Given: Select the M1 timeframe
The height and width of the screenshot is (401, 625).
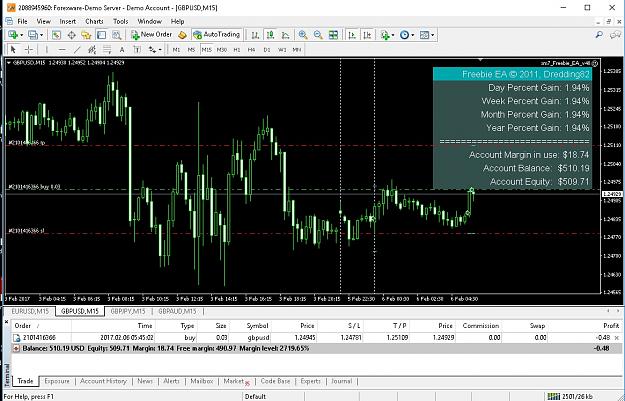Looking at the screenshot, I should coord(176,50).
